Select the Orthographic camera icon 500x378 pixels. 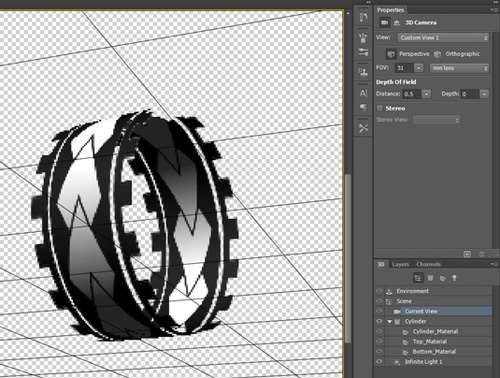pos(437,54)
